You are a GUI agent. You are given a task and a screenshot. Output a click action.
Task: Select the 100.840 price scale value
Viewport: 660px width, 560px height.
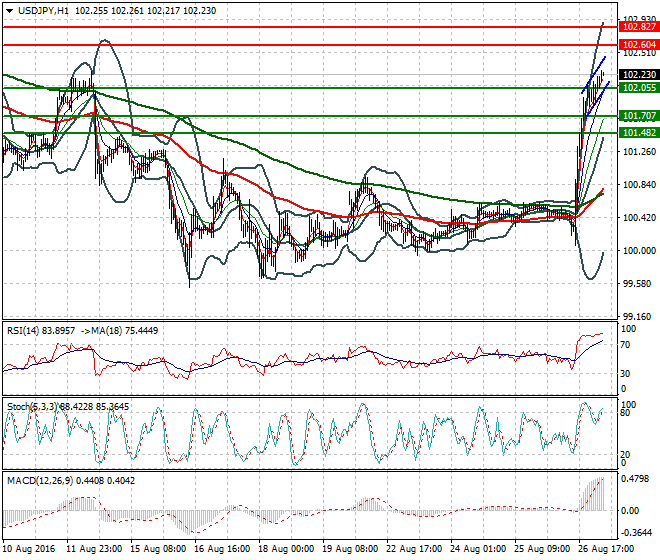[x=639, y=184]
